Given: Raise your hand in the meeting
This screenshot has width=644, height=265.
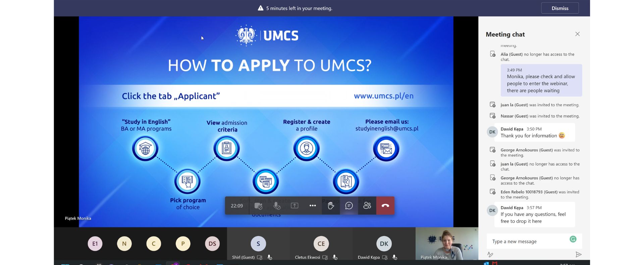Looking at the screenshot, I should (331, 206).
